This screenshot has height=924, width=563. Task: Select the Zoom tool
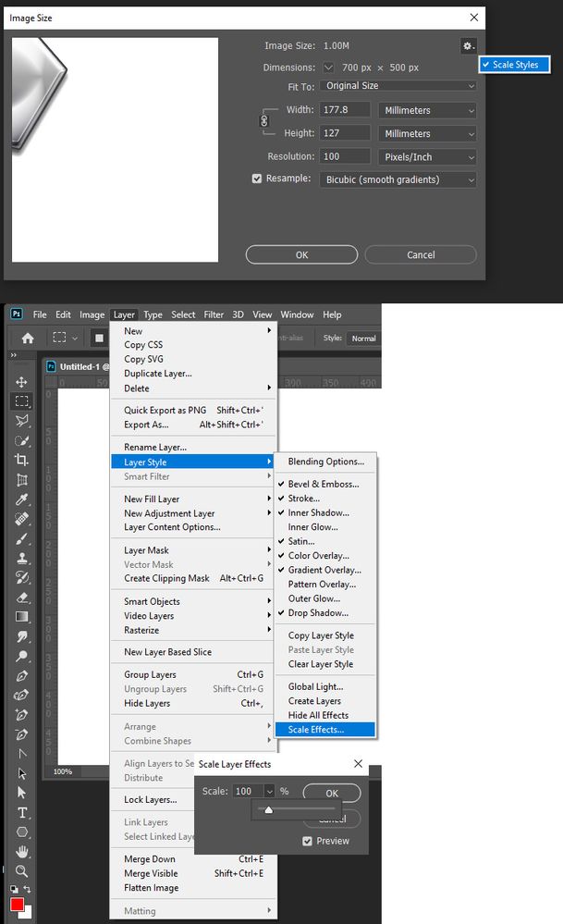point(22,871)
